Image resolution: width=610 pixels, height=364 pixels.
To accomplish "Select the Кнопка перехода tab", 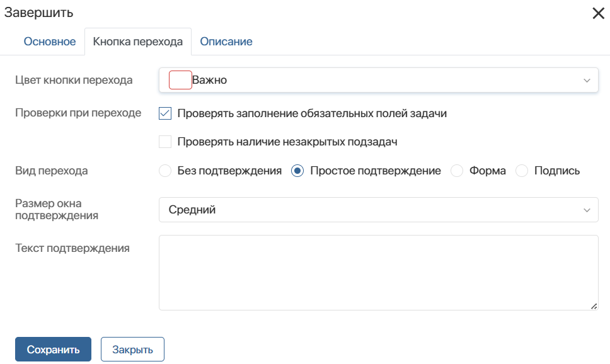I will (x=138, y=42).
